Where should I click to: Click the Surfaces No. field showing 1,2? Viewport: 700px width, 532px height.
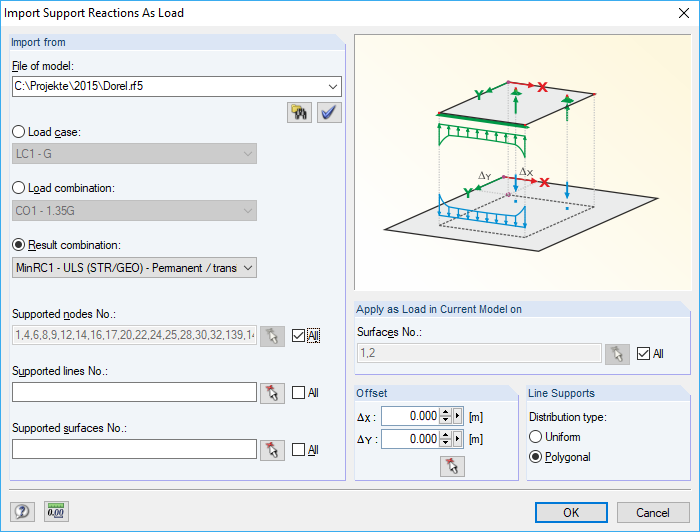[x=479, y=353]
